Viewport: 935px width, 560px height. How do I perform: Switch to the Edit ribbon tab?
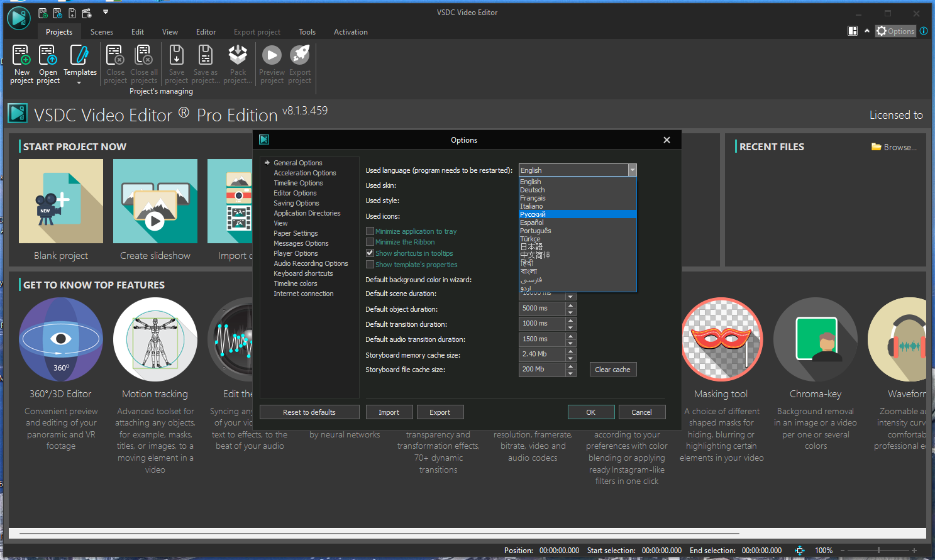click(x=138, y=32)
